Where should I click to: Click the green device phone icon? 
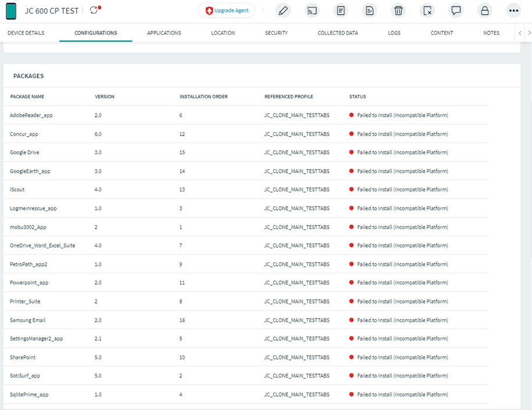(x=11, y=10)
